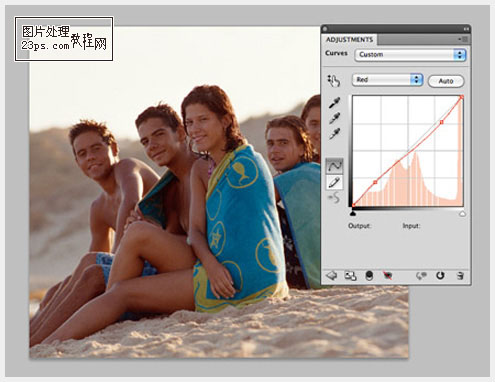Reset Curves to adjustment defaults
Viewport: 495px width, 382px height.
pos(440,276)
